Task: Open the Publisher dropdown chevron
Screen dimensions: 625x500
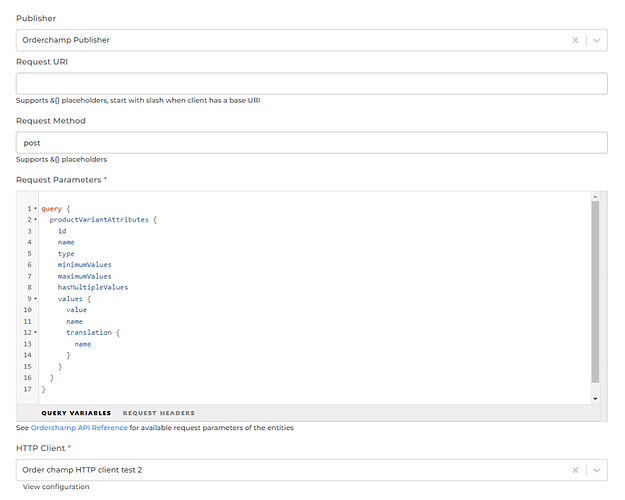Action: [597, 40]
